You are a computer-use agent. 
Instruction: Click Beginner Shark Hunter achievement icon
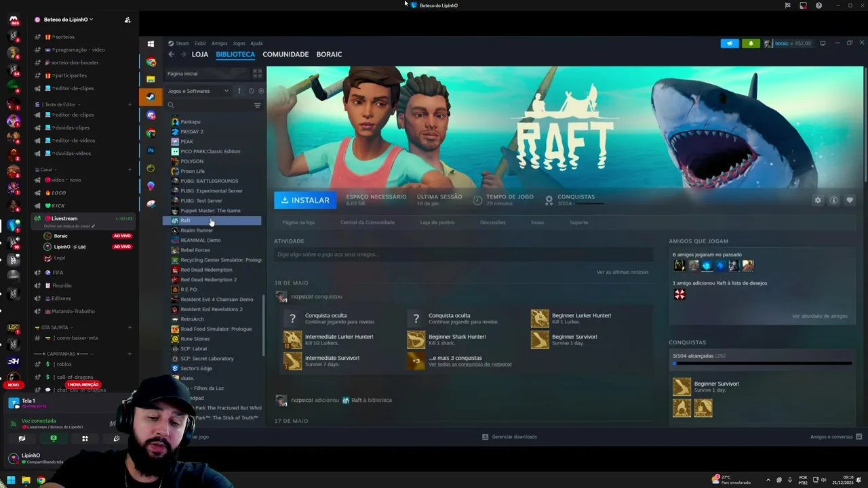[x=416, y=340]
